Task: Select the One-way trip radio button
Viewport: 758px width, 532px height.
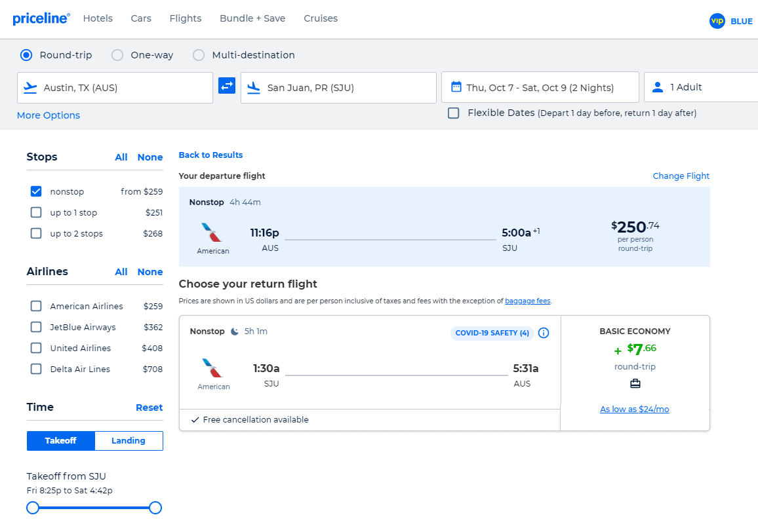Action: click(x=117, y=55)
